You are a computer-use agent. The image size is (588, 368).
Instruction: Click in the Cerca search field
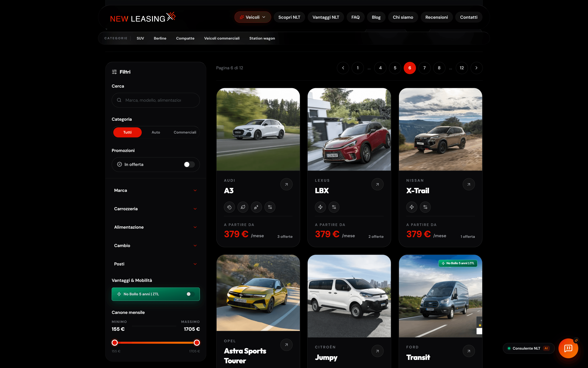[x=156, y=100]
